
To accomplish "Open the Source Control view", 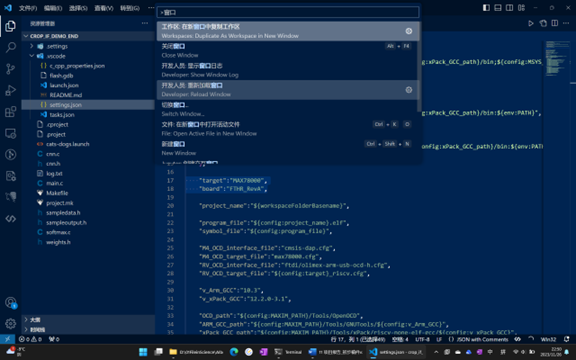I will (10, 69).
